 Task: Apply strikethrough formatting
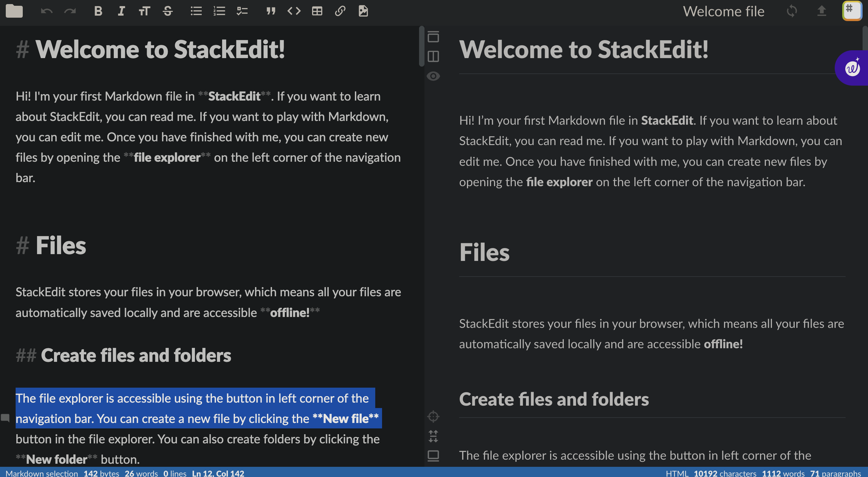[x=168, y=11]
